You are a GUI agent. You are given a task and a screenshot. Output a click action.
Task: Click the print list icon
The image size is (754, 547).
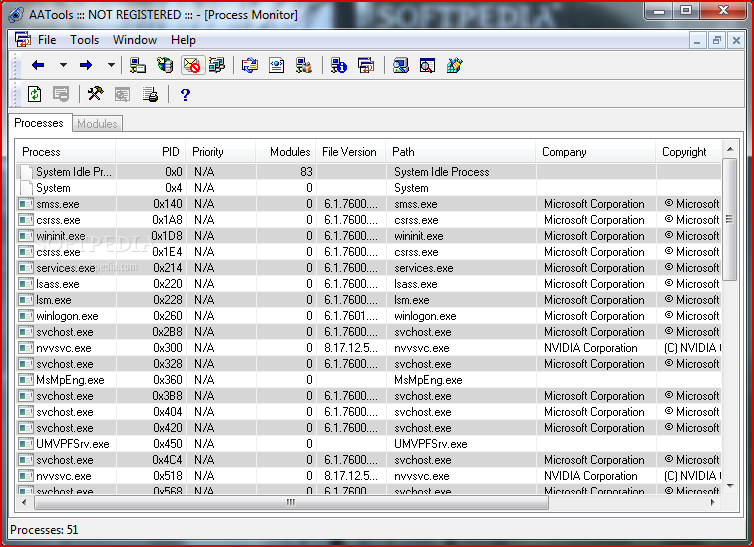point(150,94)
